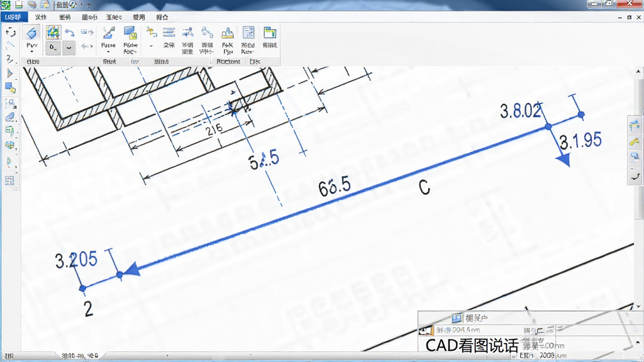Screen dimensions: 644x362
Task: Click the scroll-down arrow of the drawing scrollbar
Action: [638, 306]
